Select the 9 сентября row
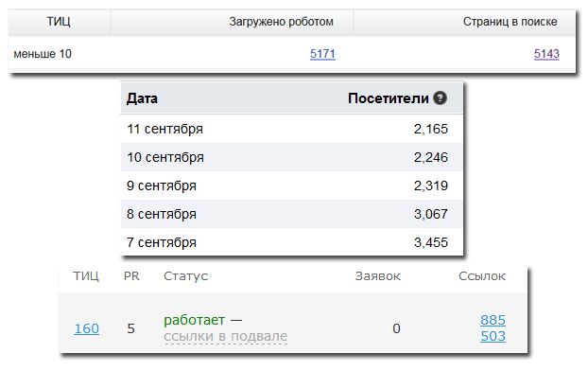This screenshot has width=588, height=371. tap(291, 185)
